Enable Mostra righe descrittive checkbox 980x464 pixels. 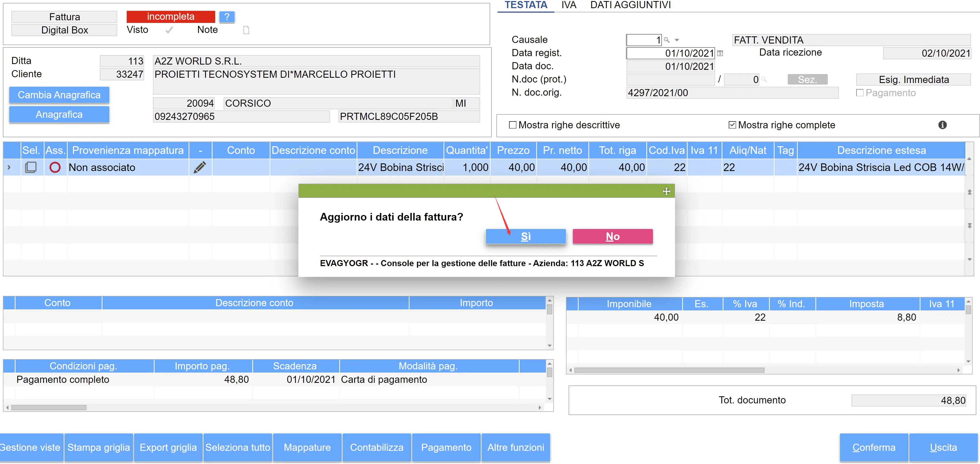click(x=513, y=125)
